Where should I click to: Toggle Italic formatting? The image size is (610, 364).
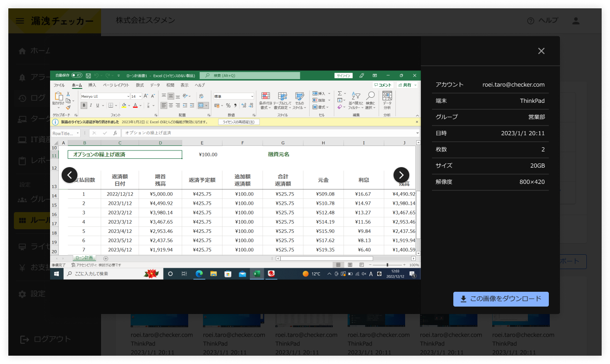click(91, 105)
